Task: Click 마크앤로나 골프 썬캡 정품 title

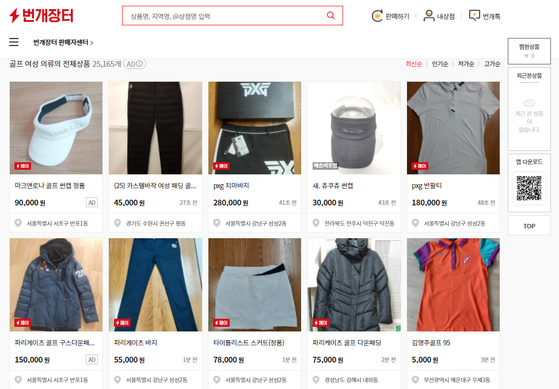Action: (50, 186)
